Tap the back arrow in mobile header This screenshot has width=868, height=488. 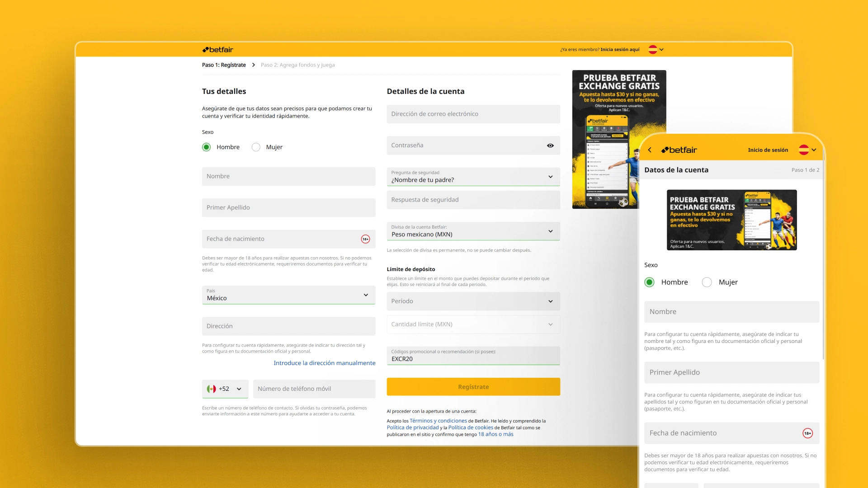pyautogui.click(x=650, y=150)
